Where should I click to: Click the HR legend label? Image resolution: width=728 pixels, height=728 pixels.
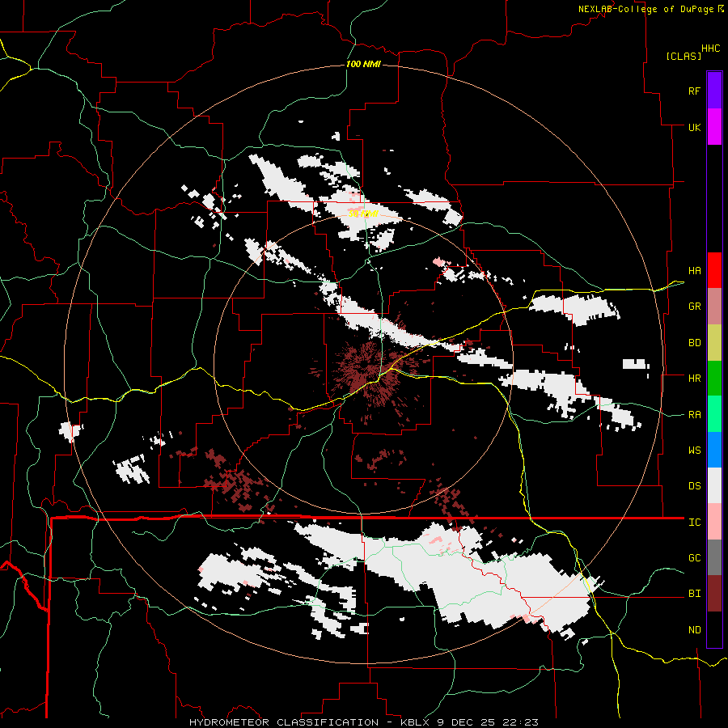[694, 379]
